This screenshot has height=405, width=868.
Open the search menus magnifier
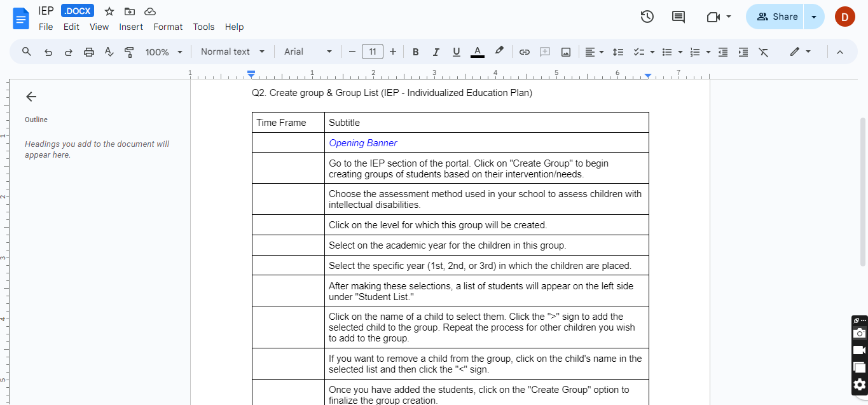(x=27, y=51)
